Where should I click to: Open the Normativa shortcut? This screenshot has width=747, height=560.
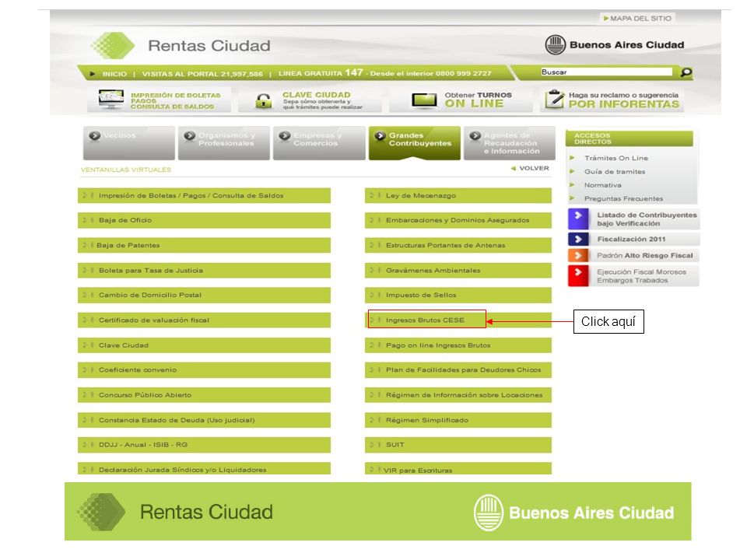[x=602, y=185]
